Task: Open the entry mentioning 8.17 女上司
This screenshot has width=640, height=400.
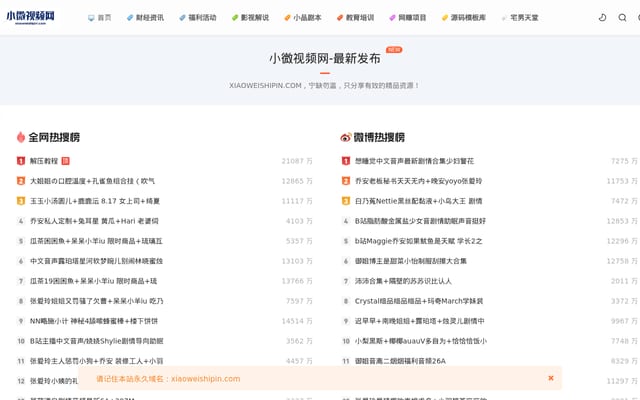Action: coord(95,201)
